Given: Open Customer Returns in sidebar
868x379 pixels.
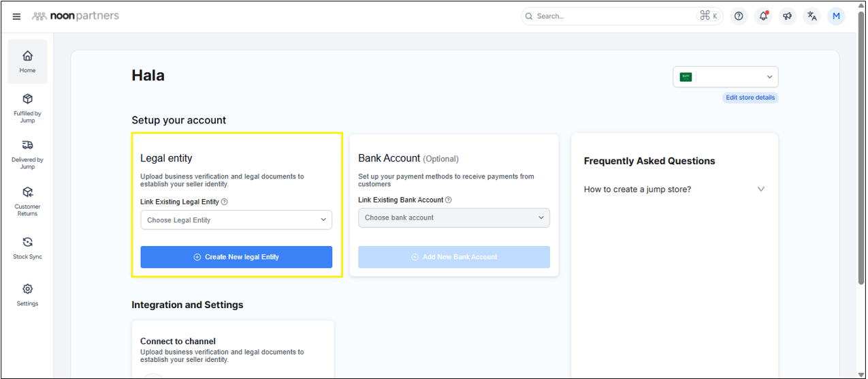Looking at the screenshot, I should tap(28, 201).
